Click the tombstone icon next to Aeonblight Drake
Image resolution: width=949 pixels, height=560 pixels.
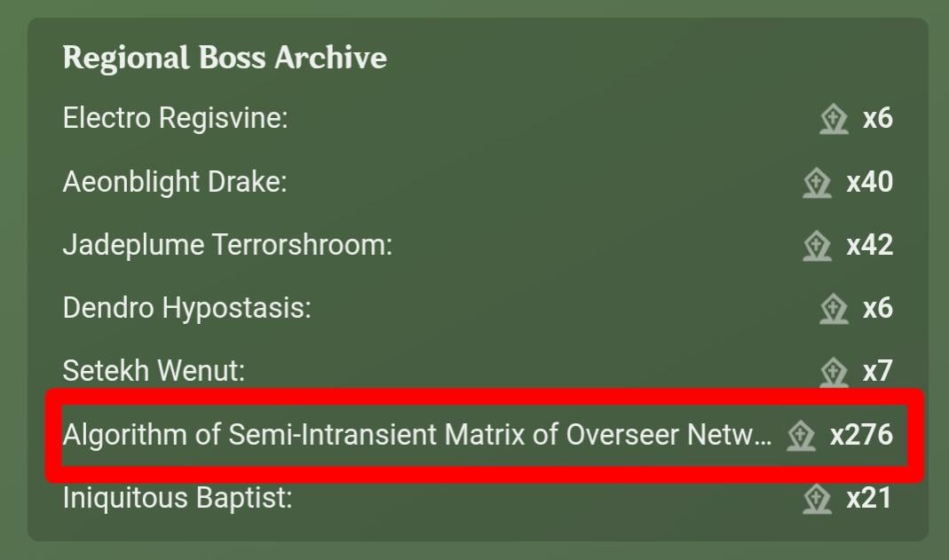click(817, 183)
